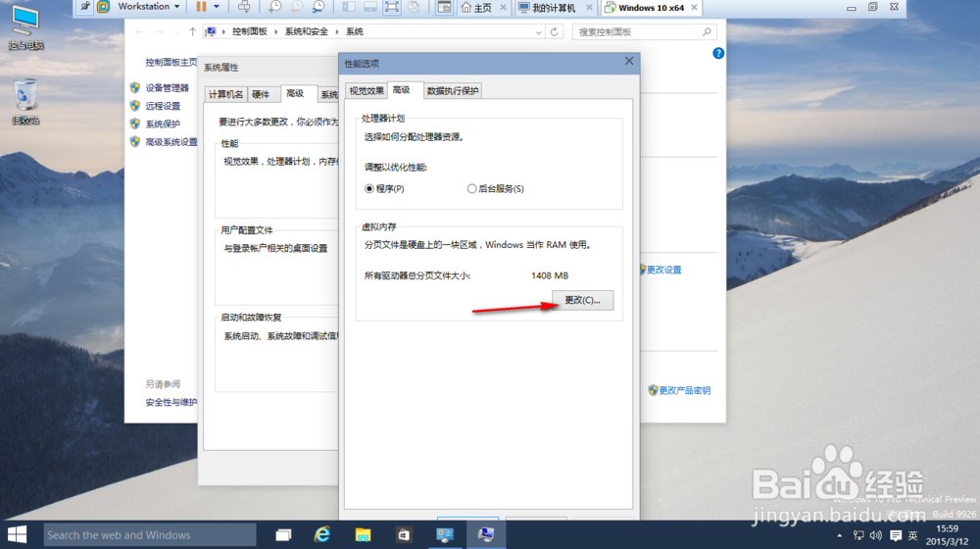Click the forward arrow in the control panel window
The height and width of the screenshot is (549, 980).
click(160, 32)
